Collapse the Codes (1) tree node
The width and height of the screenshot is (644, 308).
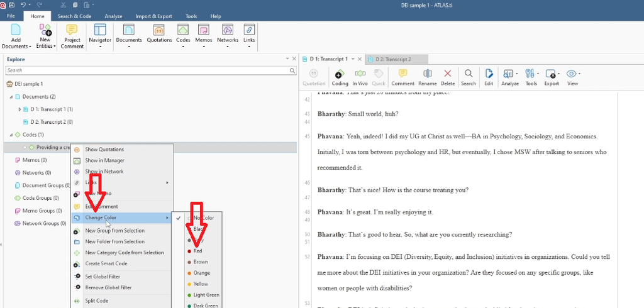11,135
